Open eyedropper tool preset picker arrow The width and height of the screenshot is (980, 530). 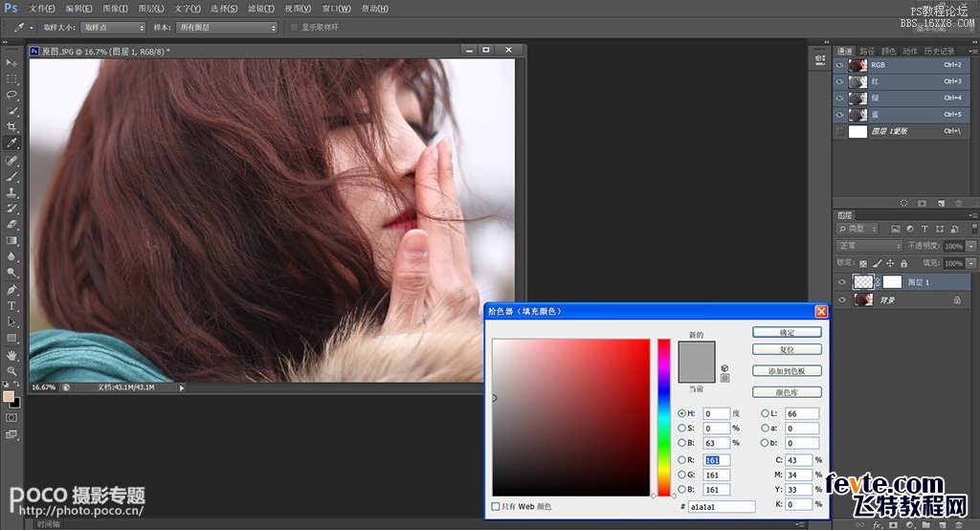(32, 28)
